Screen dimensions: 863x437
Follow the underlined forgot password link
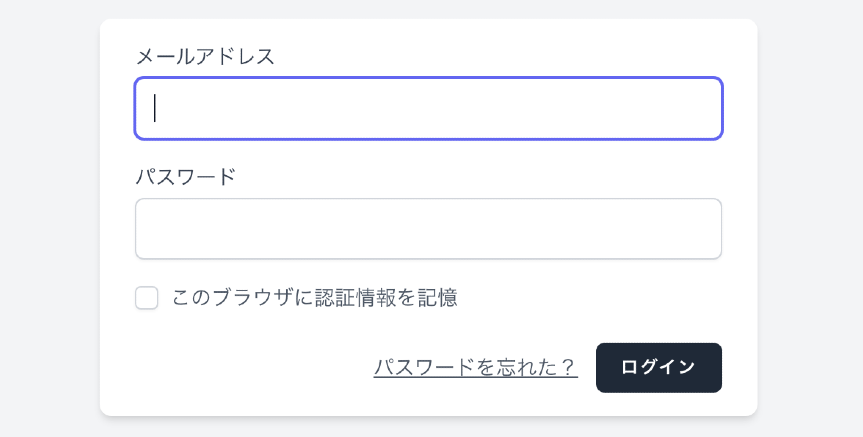coord(475,367)
